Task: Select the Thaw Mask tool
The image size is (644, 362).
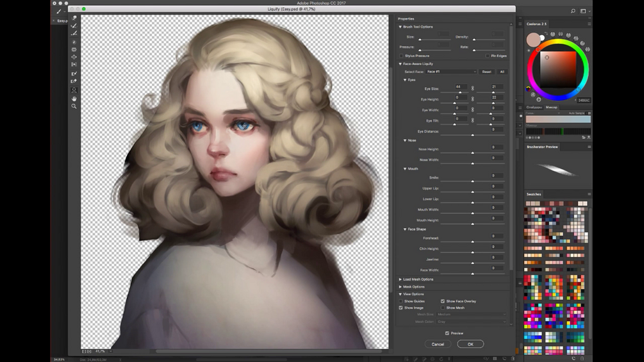Action: [74, 81]
